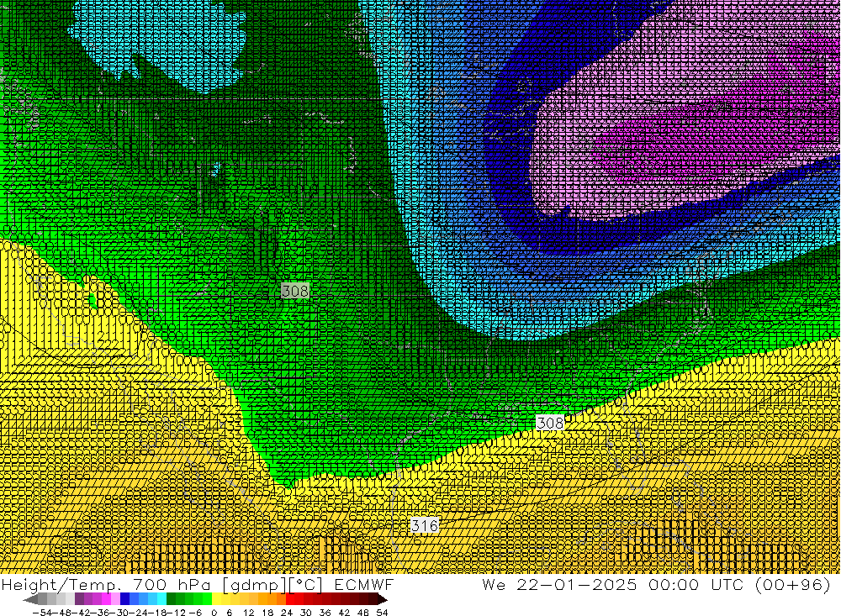Click the (00+96) forecast hour text
This screenshot has height=616, width=841.
coord(793,585)
